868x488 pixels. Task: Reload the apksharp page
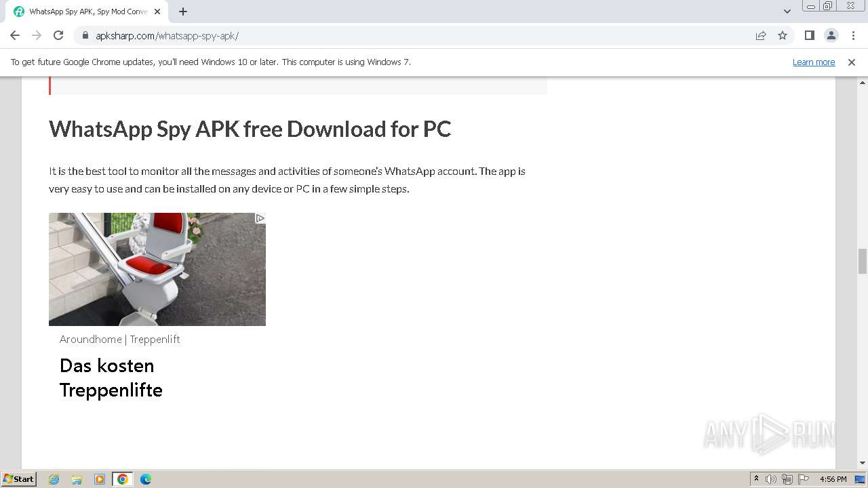[x=58, y=35]
